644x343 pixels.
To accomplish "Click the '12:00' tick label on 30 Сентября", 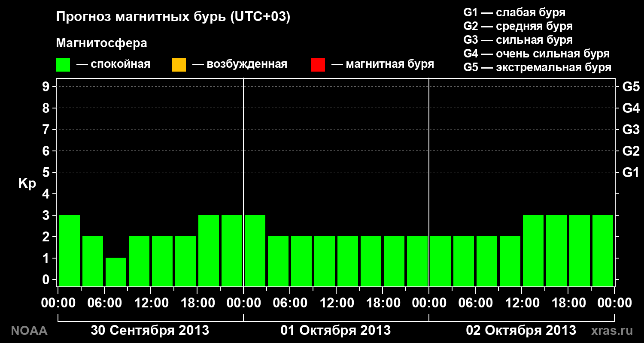I will click(151, 303).
